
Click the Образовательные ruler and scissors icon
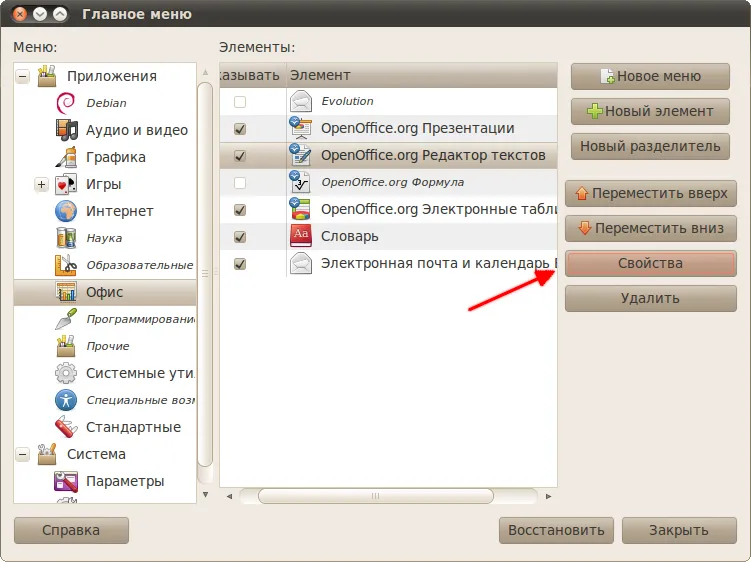tap(66, 265)
